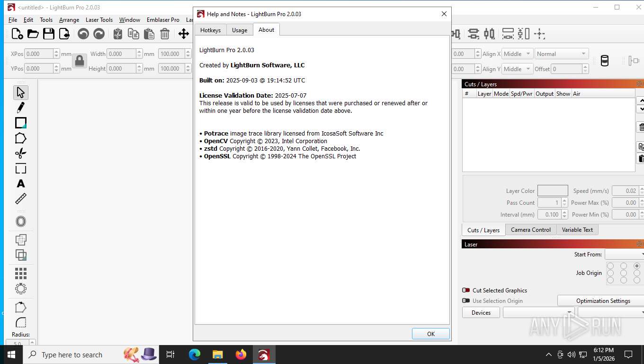Toggle the aspect ratio lock icon
644x364 pixels.
(x=80, y=61)
